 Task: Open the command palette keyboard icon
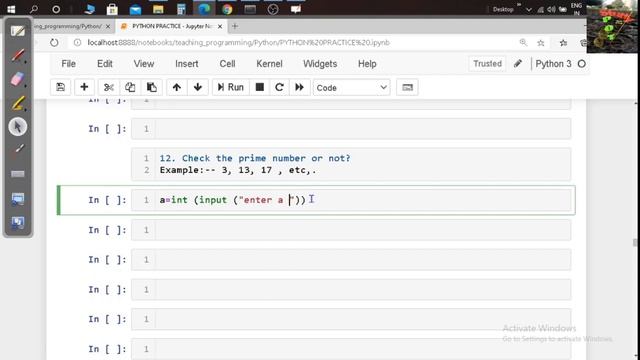tap(407, 87)
